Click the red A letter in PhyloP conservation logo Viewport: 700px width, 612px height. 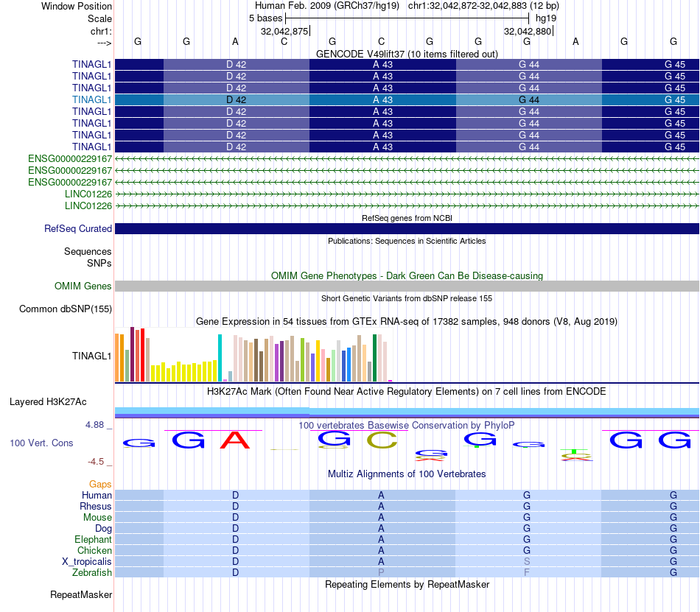(235, 440)
